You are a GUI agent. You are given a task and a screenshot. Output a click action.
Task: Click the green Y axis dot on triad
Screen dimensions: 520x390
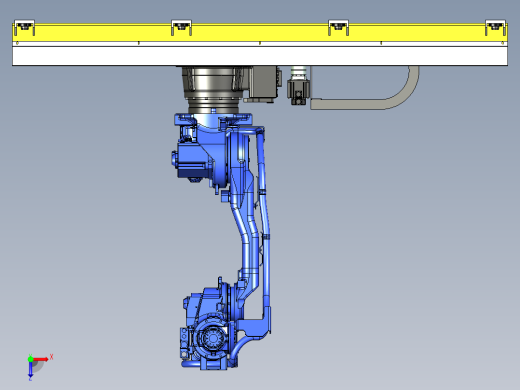click(x=30, y=359)
